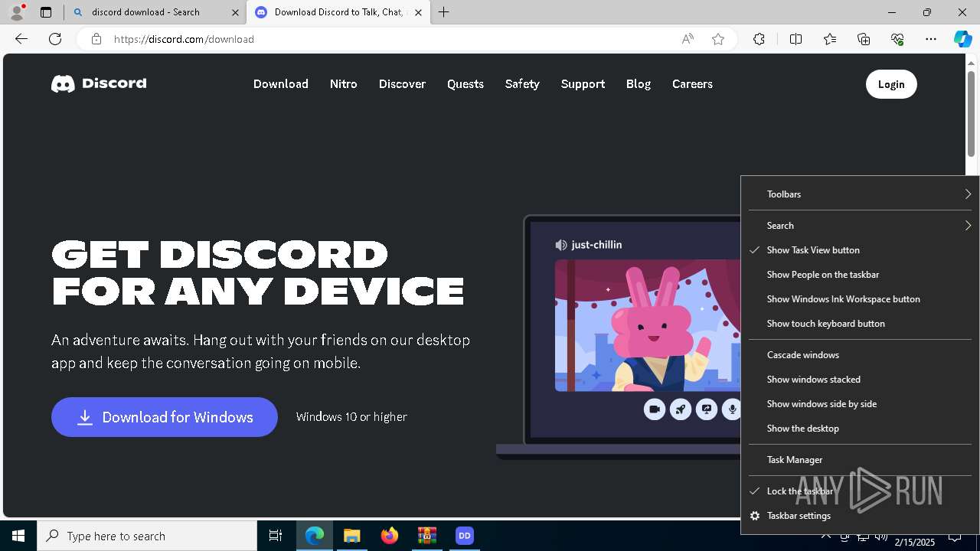The height and width of the screenshot is (551, 980).
Task: Expand the Search submenu
Action: coord(860,226)
